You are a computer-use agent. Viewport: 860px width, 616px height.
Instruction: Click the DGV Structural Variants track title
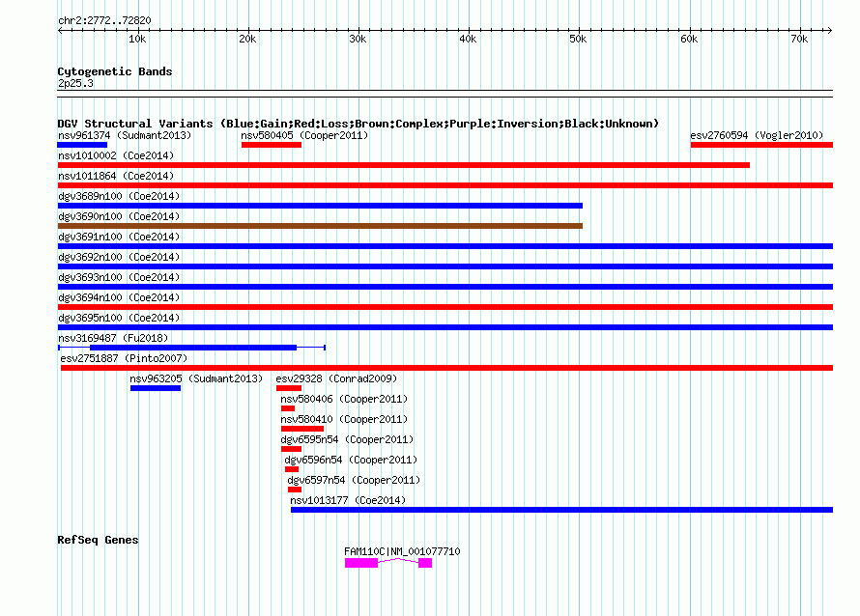[358, 124]
